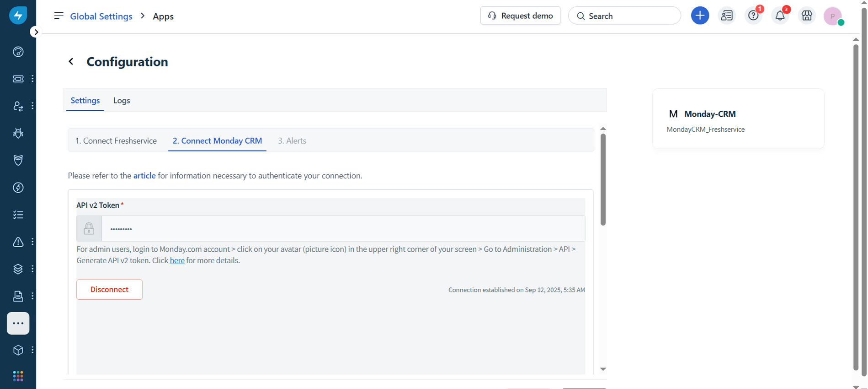The height and width of the screenshot is (389, 868).
Task: Open the notifications bell icon
Action: (780, 16)
